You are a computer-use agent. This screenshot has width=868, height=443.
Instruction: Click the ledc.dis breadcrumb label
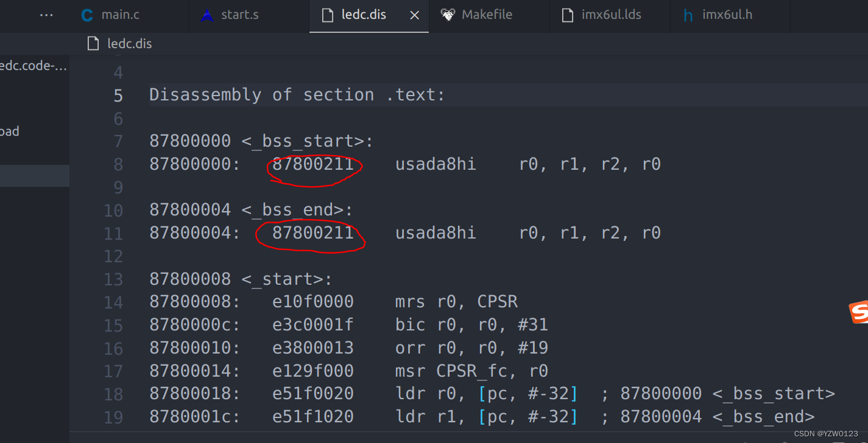click(x=130, y=44)
